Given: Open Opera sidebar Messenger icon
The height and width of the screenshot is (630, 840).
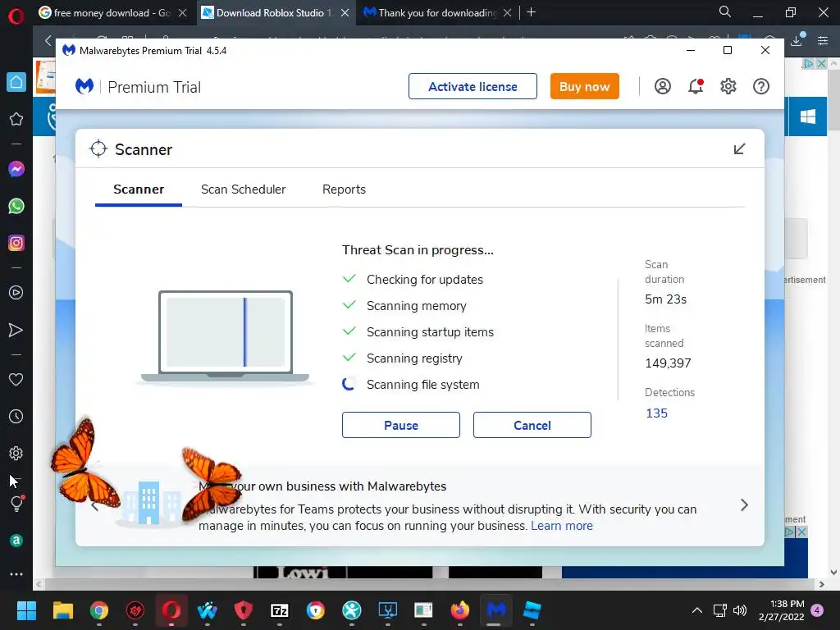Looking at the screenshot, I should (16, 169).
